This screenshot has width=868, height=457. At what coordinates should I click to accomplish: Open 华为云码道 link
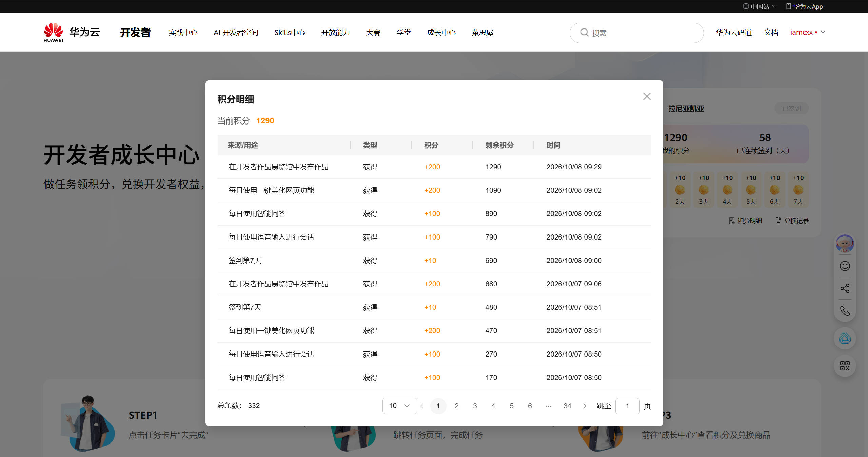coord(734,33)
